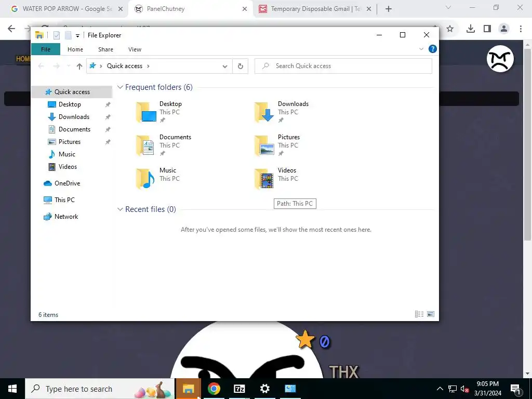The width and height of the screenshot is (532, 399).
Task: Click the Search Quick access field
Action: 343,66
